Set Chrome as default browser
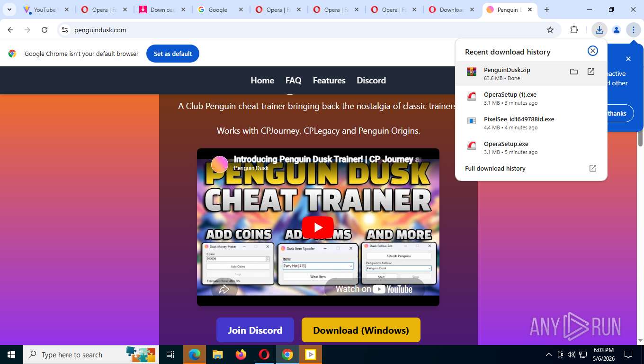 click(173, 54)
